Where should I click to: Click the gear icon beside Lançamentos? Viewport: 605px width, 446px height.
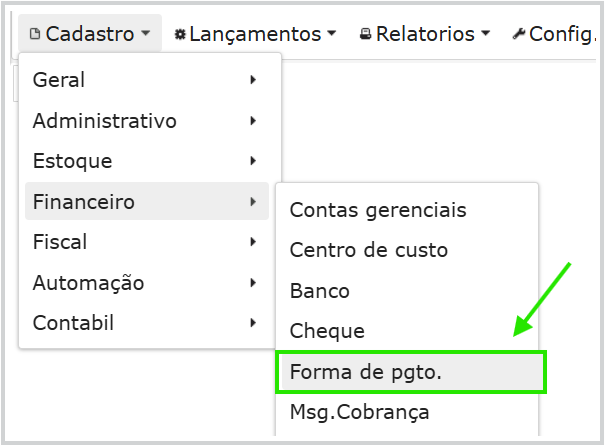(180, 35)
